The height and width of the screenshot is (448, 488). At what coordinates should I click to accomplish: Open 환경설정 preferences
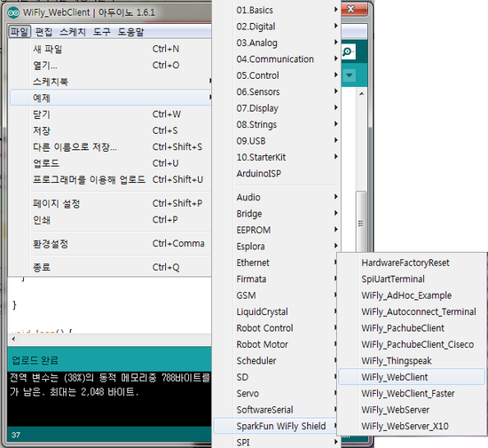(x=111, y=244)
